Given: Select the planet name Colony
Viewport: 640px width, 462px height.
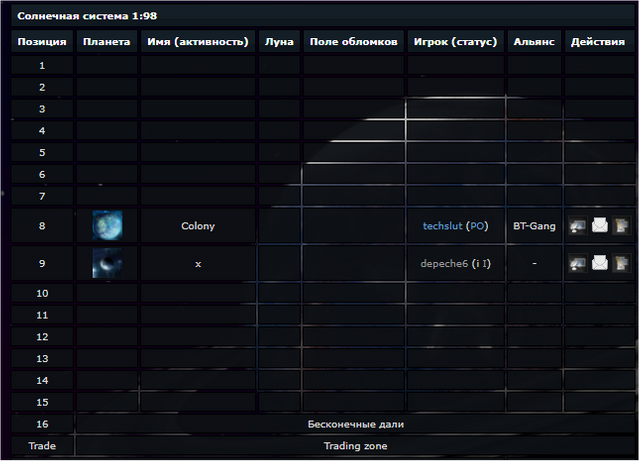Looking at the screenshot, I should [x=198, y=226].
